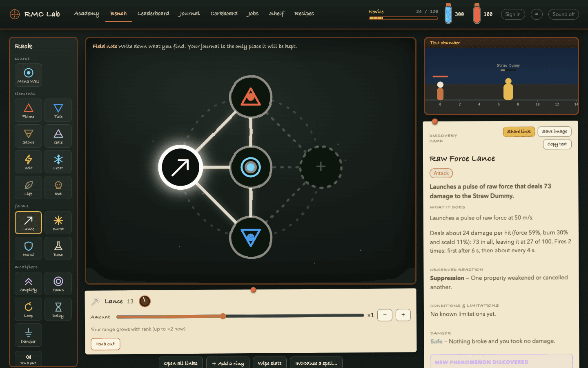Click the dashed plus node to add a rune
This screenshot has width=588, height=368.
pos(321,166)
